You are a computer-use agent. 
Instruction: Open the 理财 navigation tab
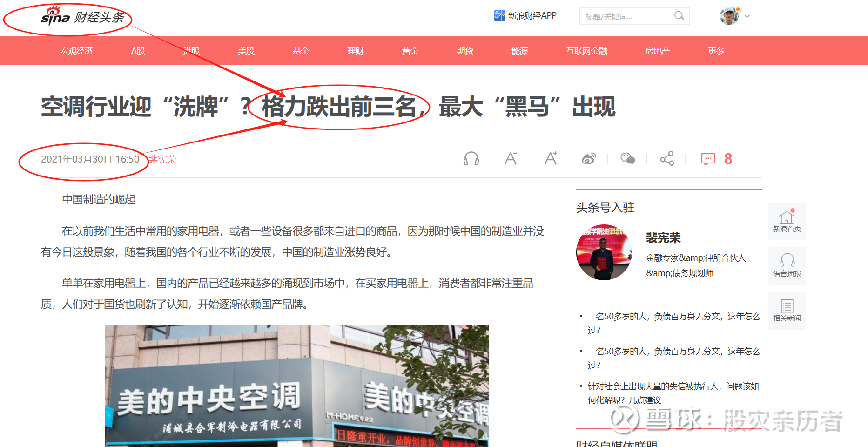[356, 51]
